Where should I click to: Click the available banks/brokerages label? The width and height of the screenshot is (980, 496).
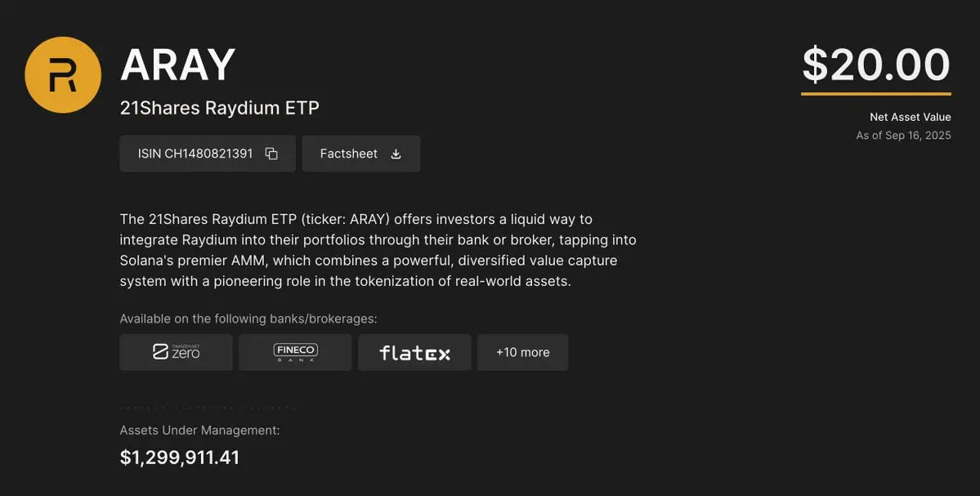pos(248,319)
